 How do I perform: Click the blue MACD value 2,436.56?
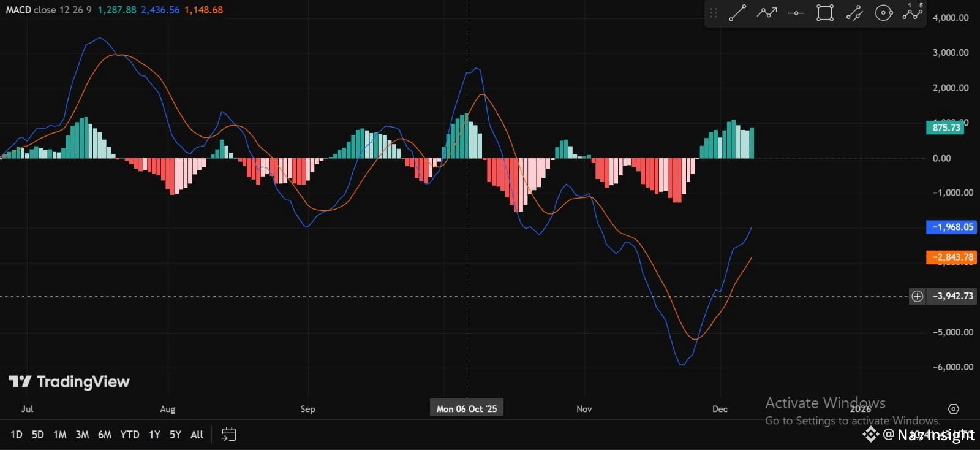160,10
